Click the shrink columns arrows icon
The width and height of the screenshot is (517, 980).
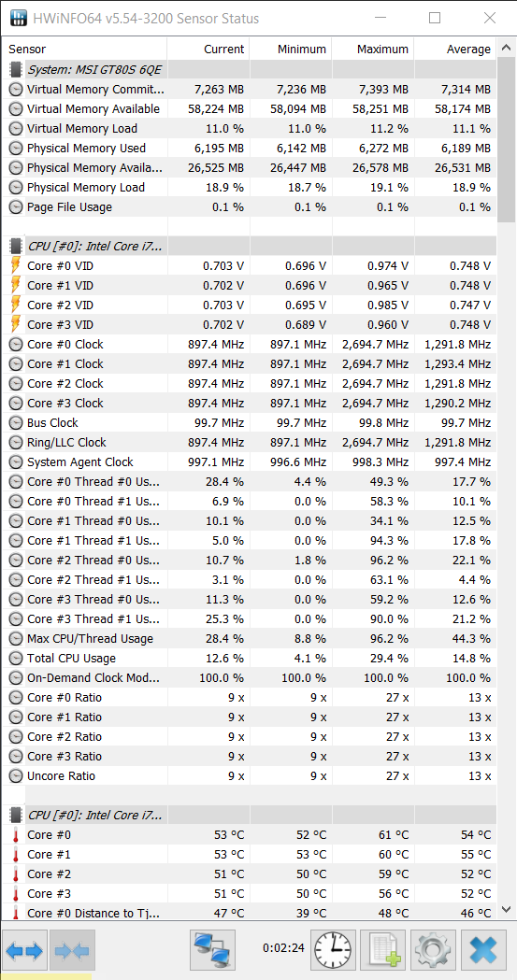point(73,951)
